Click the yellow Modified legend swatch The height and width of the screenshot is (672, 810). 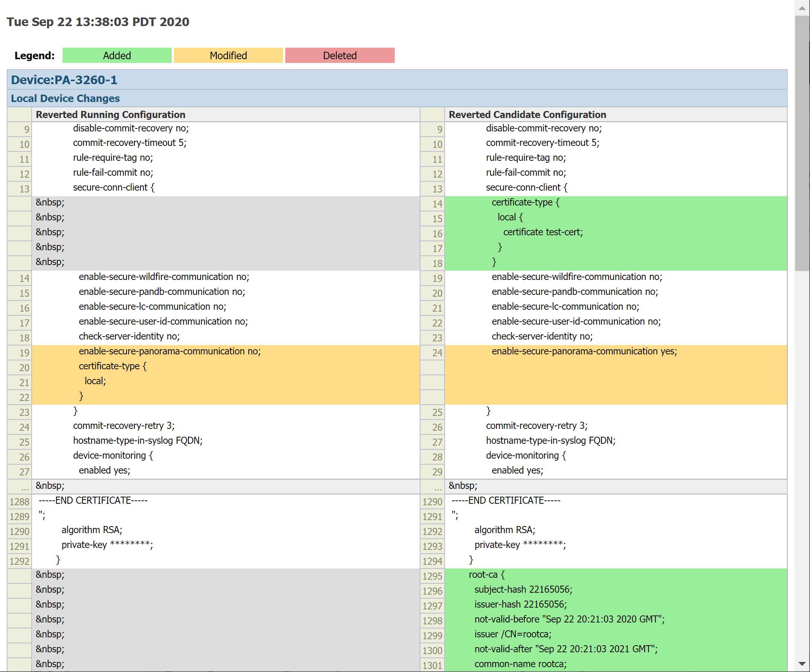coord(228,55)
